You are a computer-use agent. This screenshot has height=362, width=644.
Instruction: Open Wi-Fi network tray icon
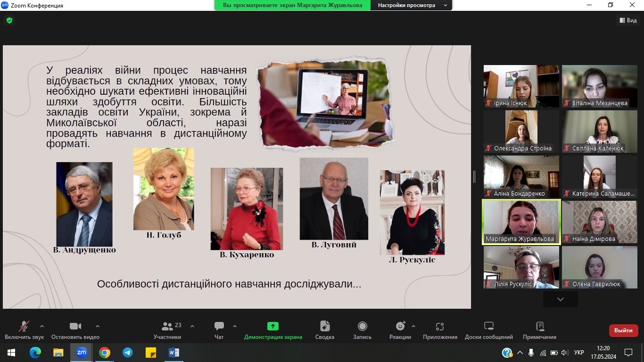coord(543,353)
